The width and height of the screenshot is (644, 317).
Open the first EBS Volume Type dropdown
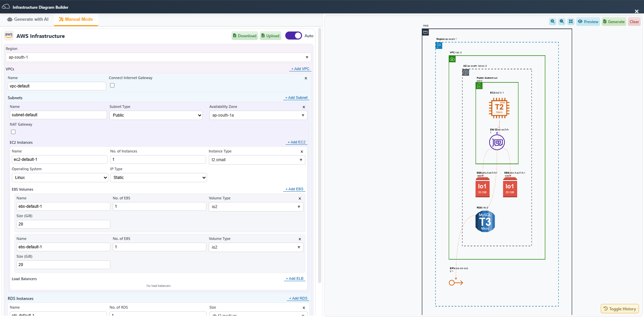point(256,207)
